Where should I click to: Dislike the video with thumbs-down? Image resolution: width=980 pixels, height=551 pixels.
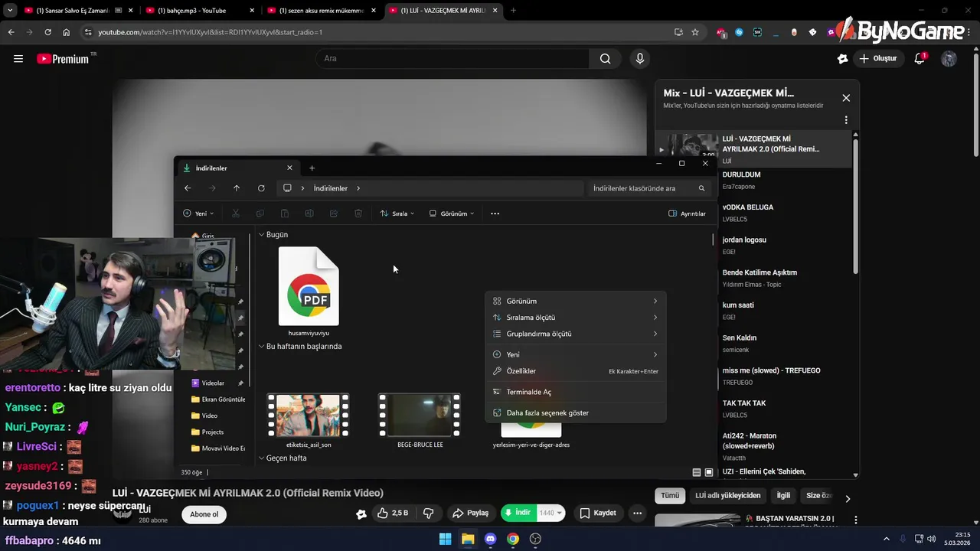[x=429, y=514]
